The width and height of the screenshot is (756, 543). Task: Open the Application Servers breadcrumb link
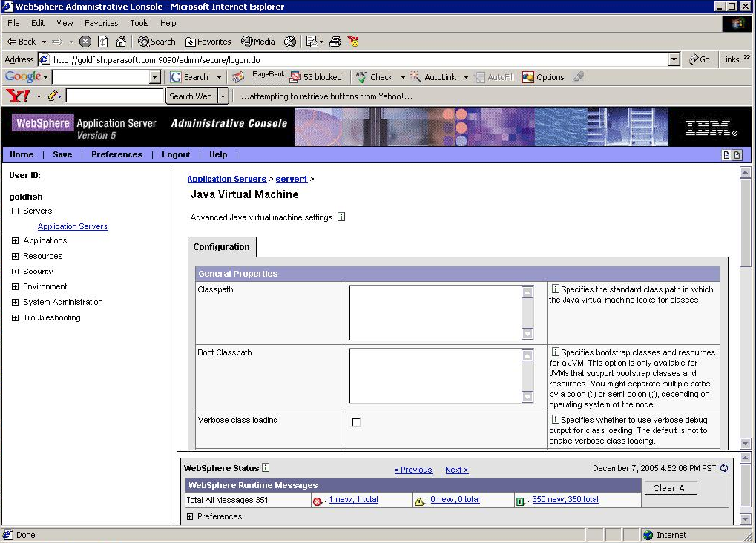point(226,179)
